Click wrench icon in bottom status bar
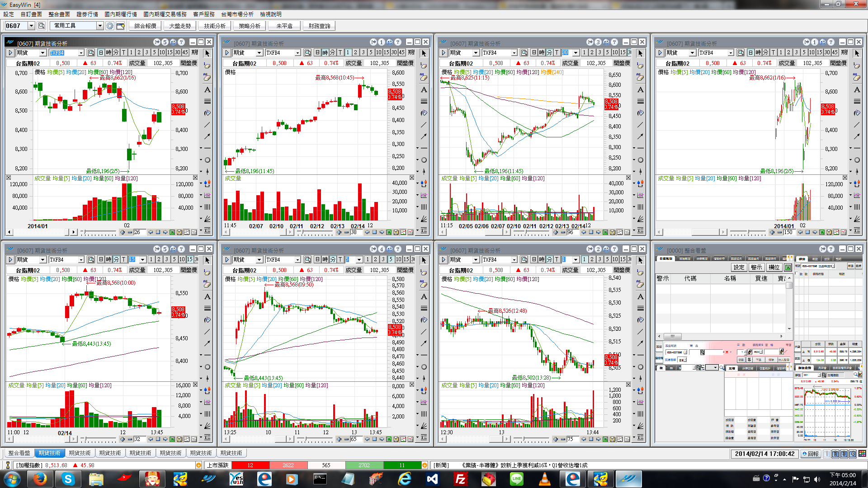The height and width of the screenshot is (488, 868). coord(8,465)
